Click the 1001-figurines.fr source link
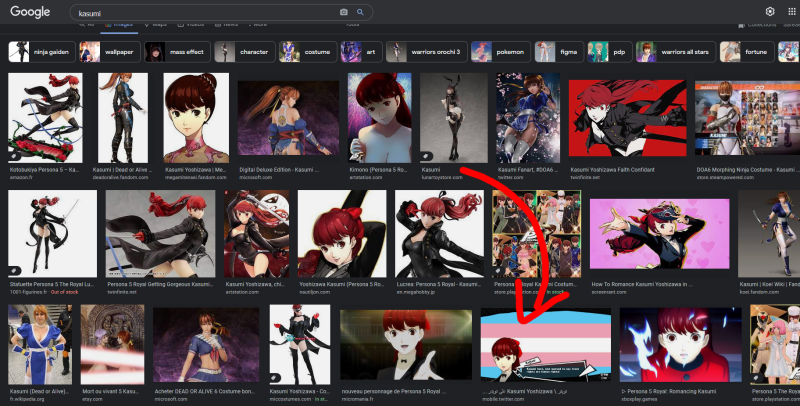Image resolution: width=800 pixels, height=406 pixels. pyautogui.click(x=29, y=292)
